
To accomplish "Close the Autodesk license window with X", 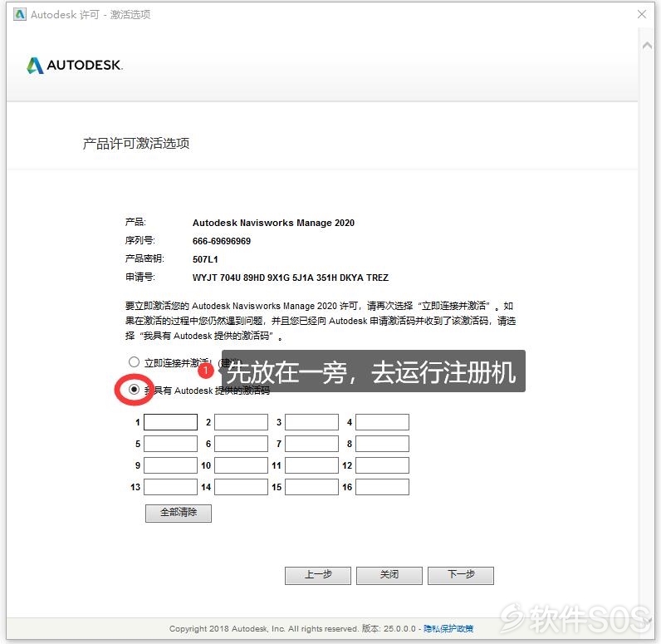I will tap(642, 14).
